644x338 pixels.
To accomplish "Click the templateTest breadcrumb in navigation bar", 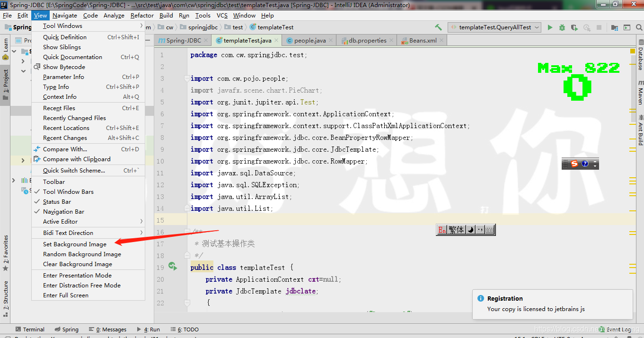I will pos(272,27).
